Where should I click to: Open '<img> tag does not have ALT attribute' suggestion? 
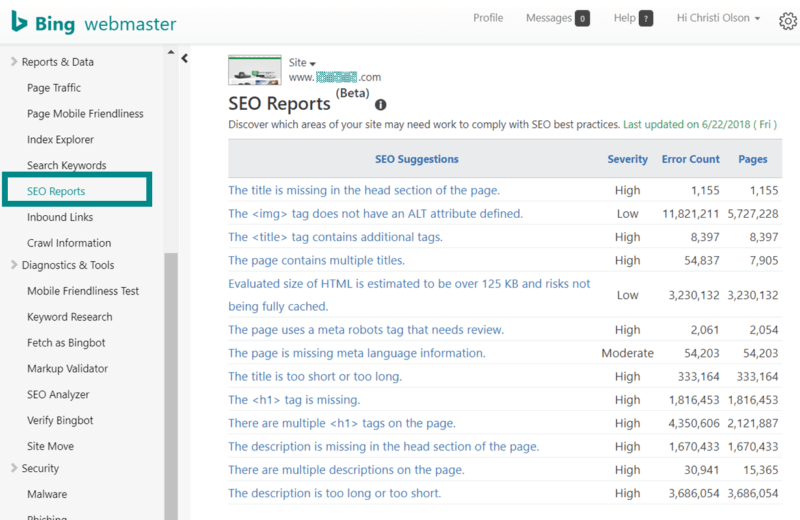pos(376,214)
